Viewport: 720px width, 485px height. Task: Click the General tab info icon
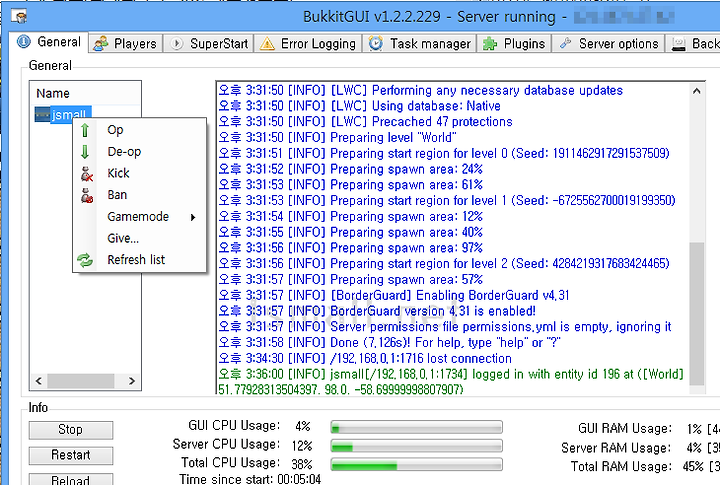click(24, 42)
